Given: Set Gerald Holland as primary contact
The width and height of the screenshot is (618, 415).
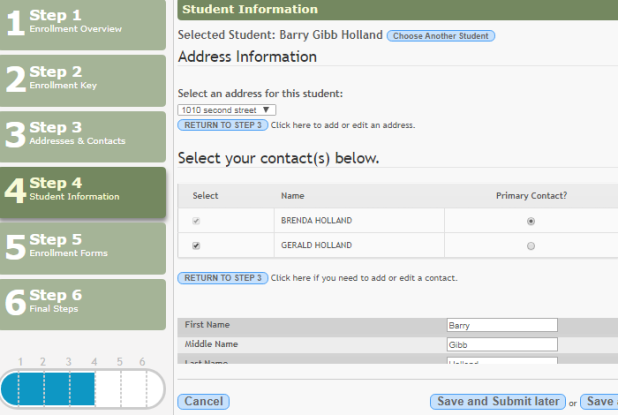Looking at the screenshot, I should 530,246.
